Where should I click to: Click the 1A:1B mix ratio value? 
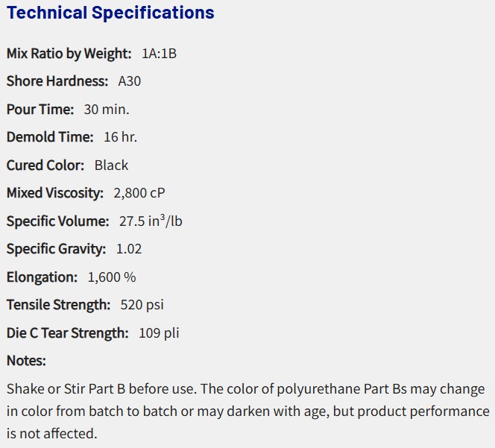click(159, 54)
